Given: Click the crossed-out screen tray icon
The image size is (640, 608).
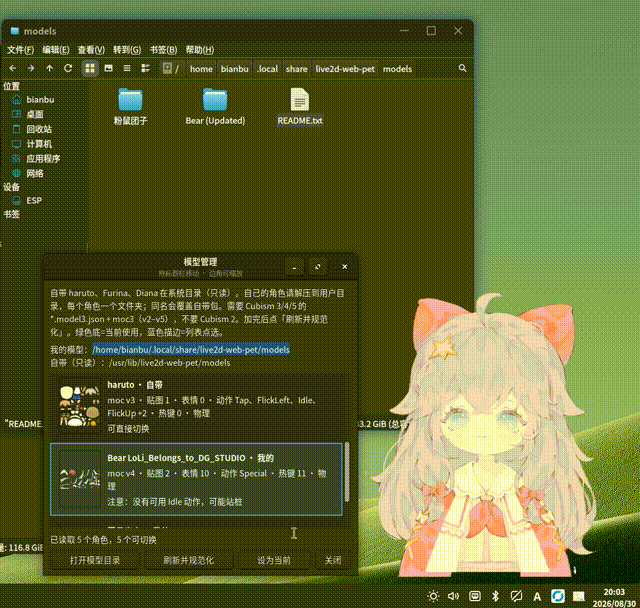Looking at the screenshot, I should tap(516, 596).
